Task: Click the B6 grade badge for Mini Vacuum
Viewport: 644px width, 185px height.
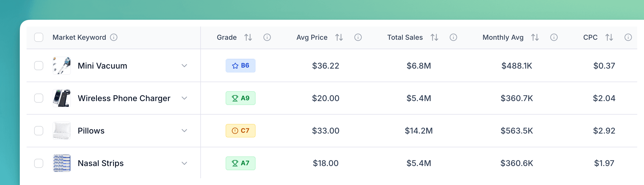Action: pos(240,66)
